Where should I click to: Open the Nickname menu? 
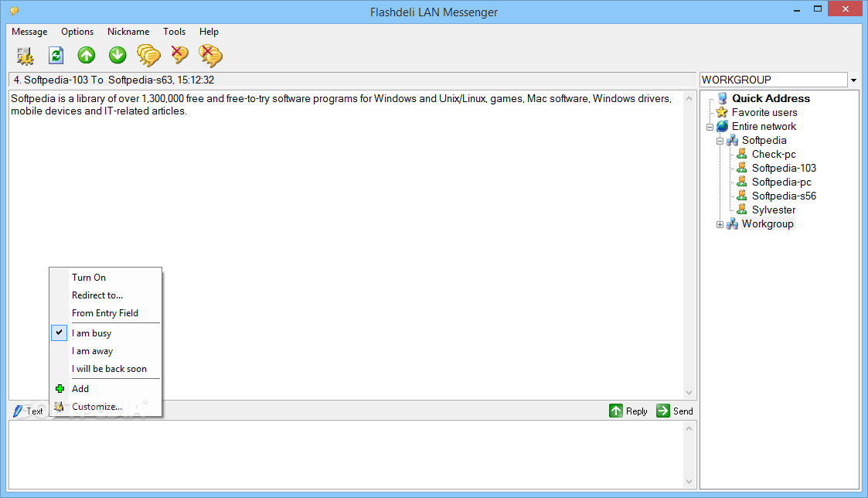click(x=128, y=32)
